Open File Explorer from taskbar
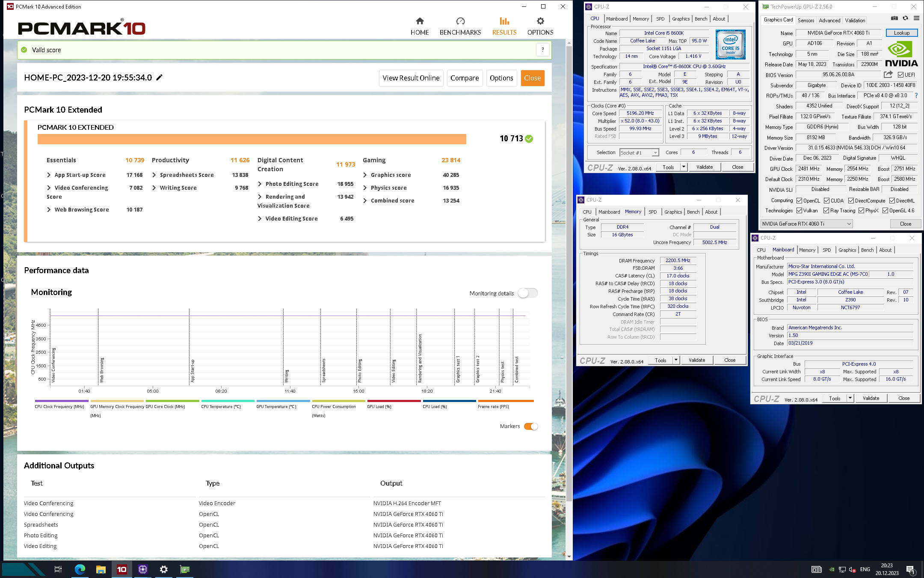The width and height of the screenshot is (924, 578). click(x=101, y=569)
